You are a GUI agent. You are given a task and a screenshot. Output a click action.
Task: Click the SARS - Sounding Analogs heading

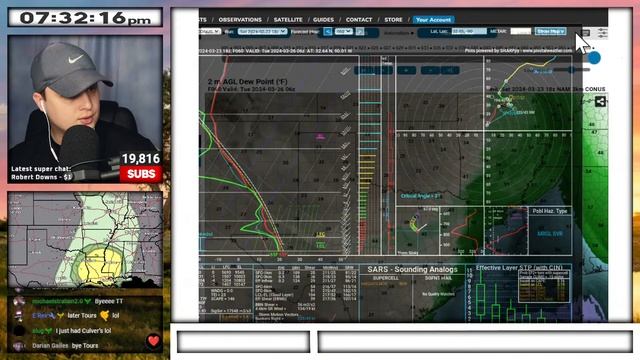click(x=412, y=269)
